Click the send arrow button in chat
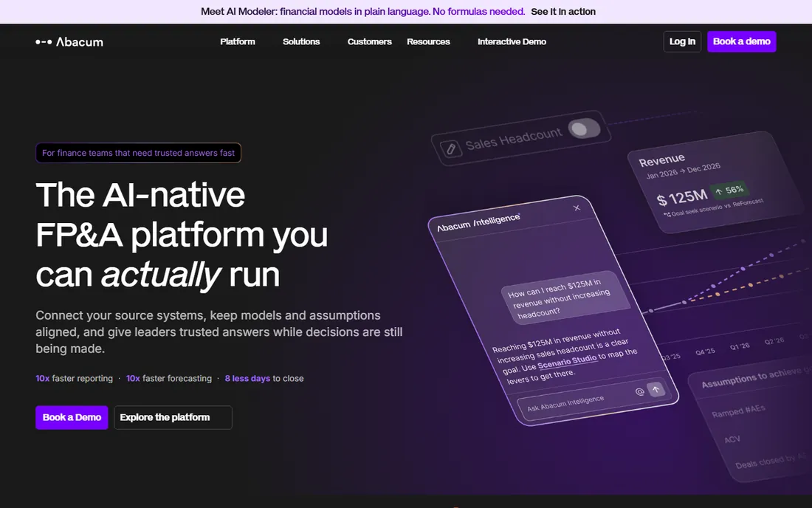The image size is (812, 508). (x=656, y=389)
